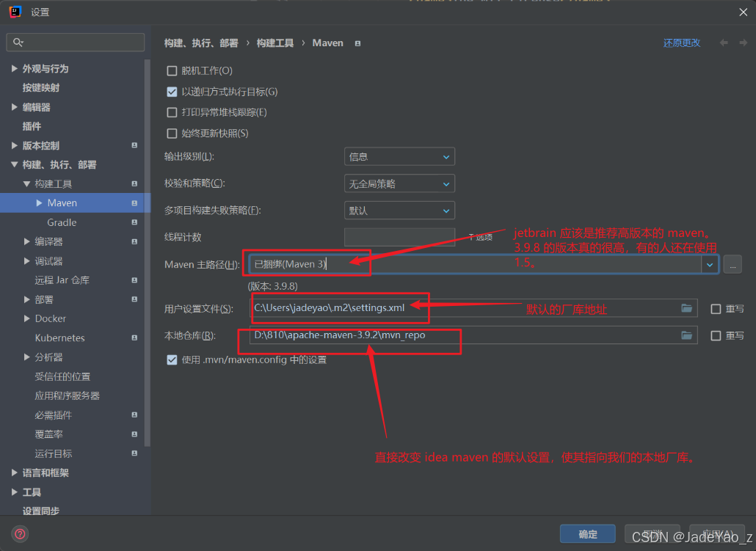The image size is (756, 551).
Task: Open the help question mark icon
Action: pyautogui.click(x=20, y=533)
